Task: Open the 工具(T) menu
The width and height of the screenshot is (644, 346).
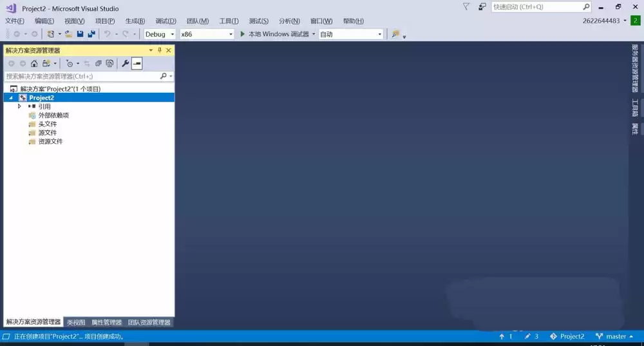Action: coord(229,21)
